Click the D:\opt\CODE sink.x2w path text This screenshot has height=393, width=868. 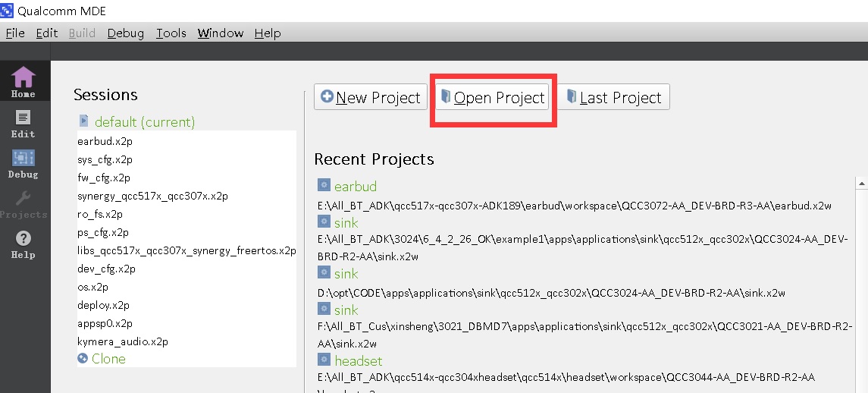coord(551,293)
